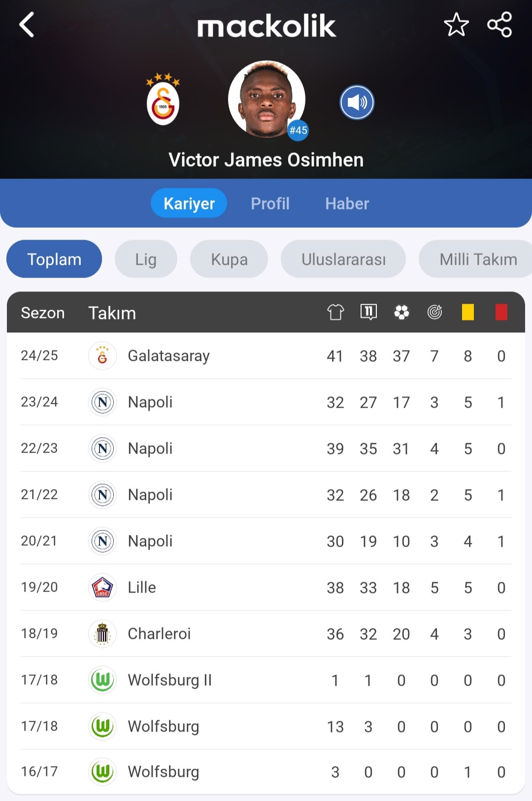This screenshot has width=532, height=801.
Task: Open the Napoli logo in the 22/23 row
Action: [x=102, y=449]
